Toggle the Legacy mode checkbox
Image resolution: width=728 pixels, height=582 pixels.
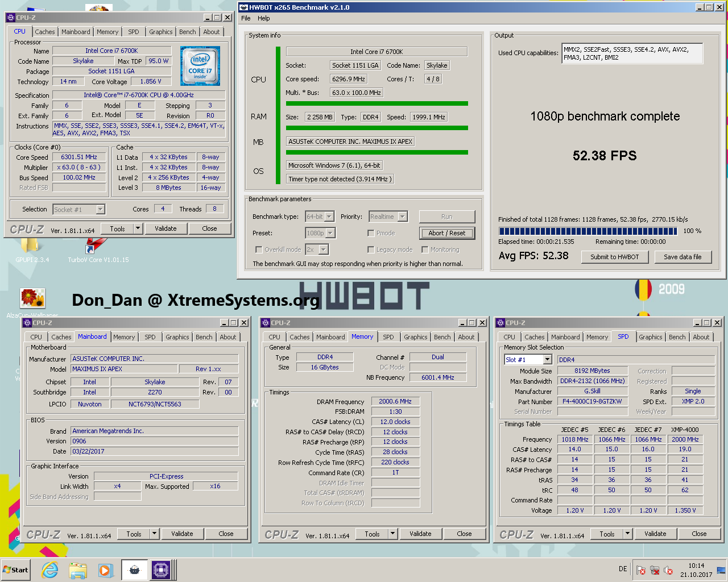tap(371, 250)
